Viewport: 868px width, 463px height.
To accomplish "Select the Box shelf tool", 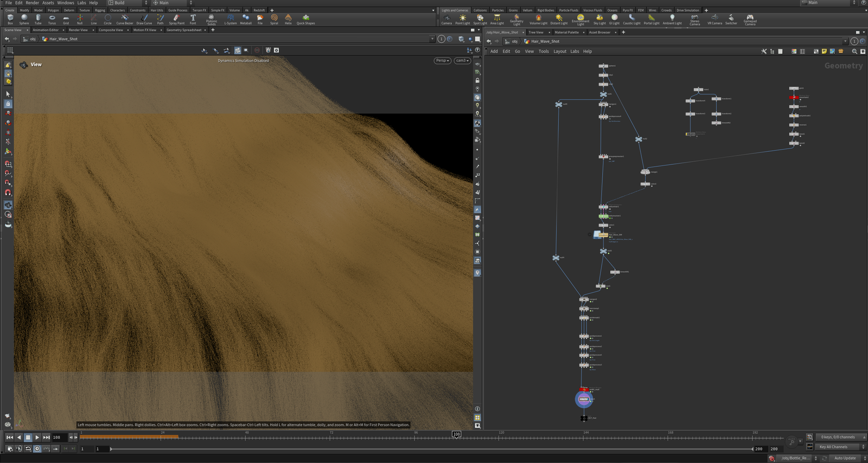I will (x=10, y=20).
